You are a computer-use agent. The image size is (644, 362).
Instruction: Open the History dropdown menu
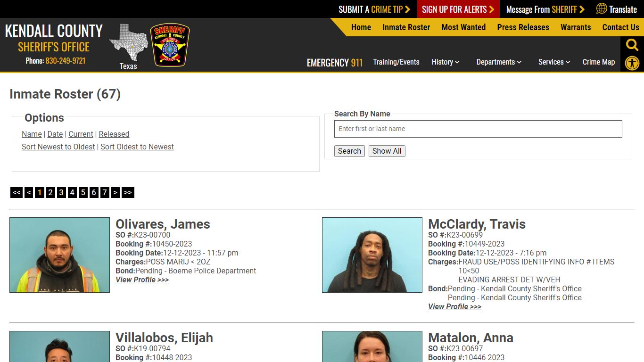[x=445, y=62]
